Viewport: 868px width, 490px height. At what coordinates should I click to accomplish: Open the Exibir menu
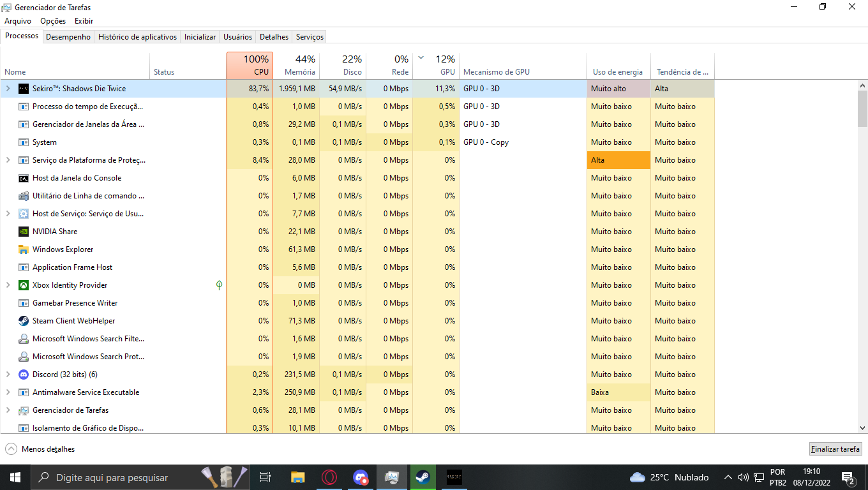coord(84,21)
